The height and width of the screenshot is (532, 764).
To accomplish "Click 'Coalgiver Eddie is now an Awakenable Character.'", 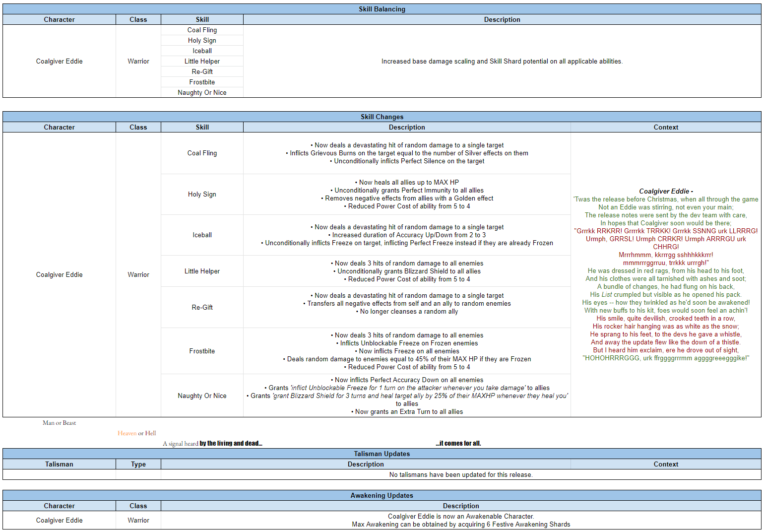I will point(461,516).
